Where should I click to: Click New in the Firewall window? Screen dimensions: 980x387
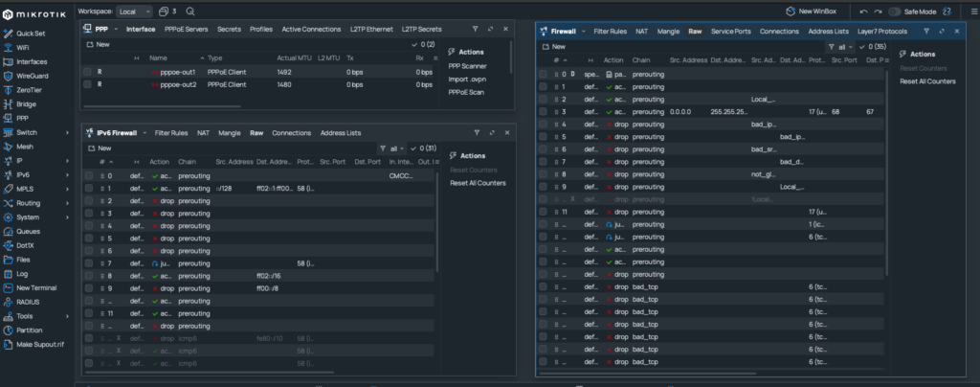pos(554,47)
